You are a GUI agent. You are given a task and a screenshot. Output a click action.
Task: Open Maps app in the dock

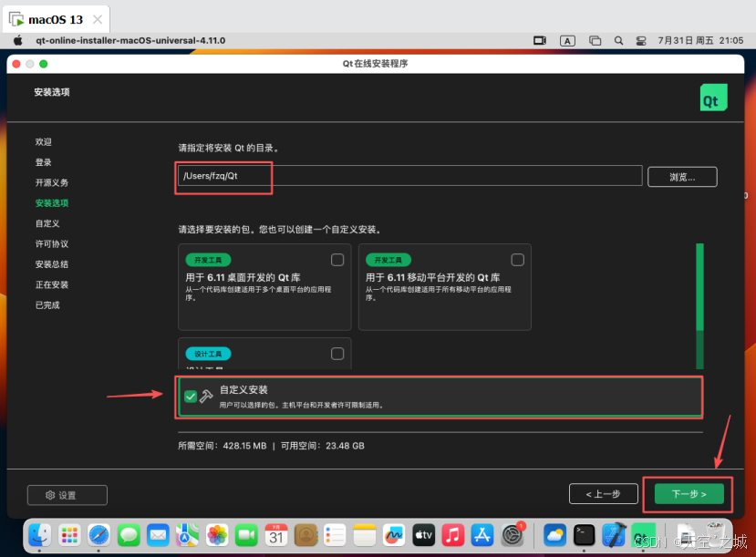(x=188, y=535)
